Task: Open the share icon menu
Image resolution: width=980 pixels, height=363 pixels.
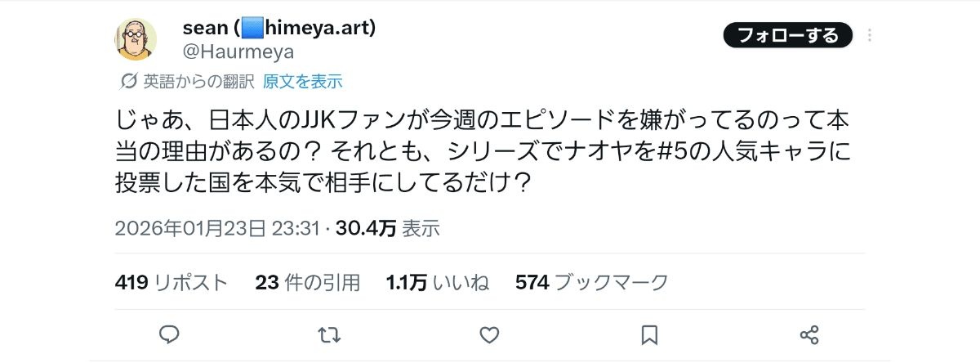Action: (x=809, y=334)
